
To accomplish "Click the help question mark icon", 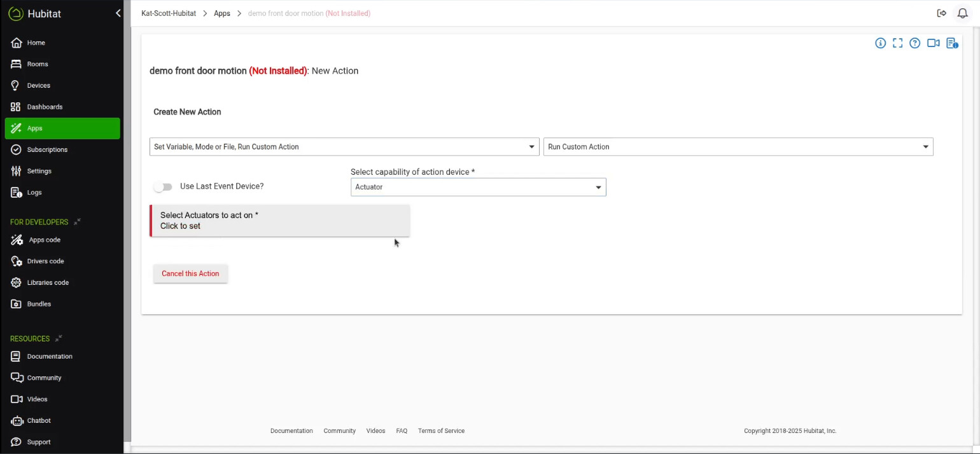I will 914,43.
